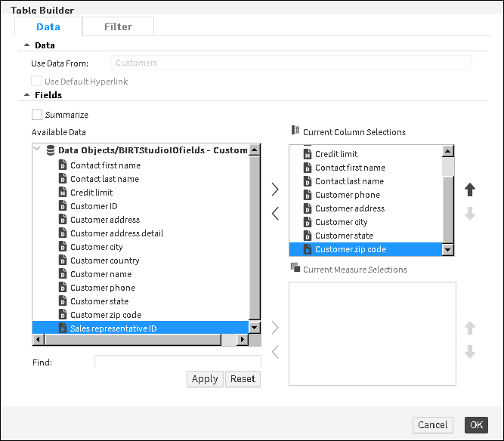The width and height of the screenshot is (504, 441).
Task: Switch to the Filter tab
Action: [x=118, y=26]
